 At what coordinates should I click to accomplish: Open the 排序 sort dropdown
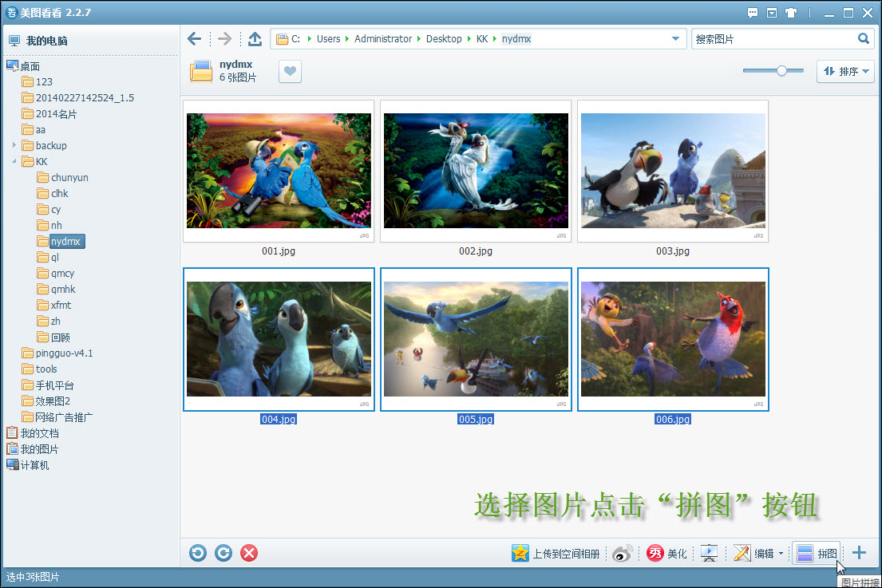click(x=845, y=71)
